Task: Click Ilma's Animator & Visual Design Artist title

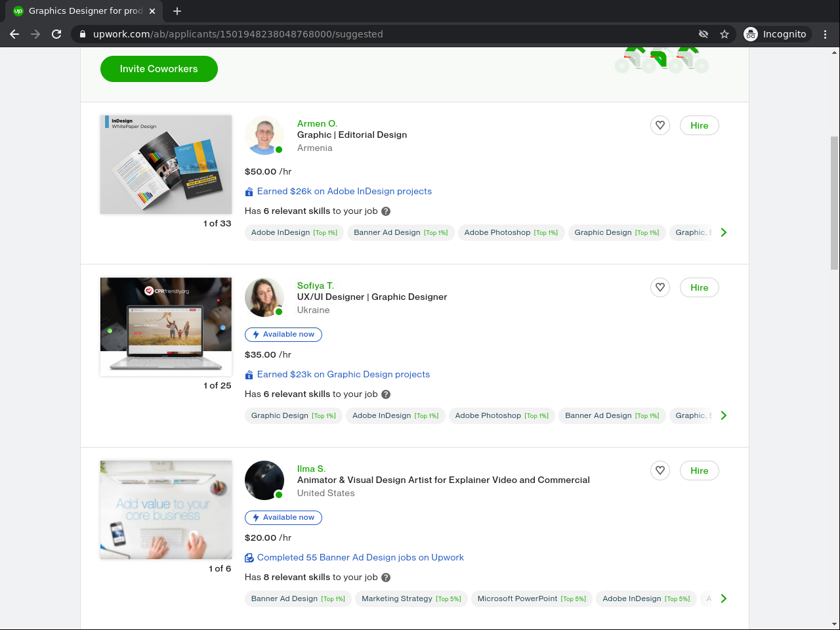Action: click(444, 480)
